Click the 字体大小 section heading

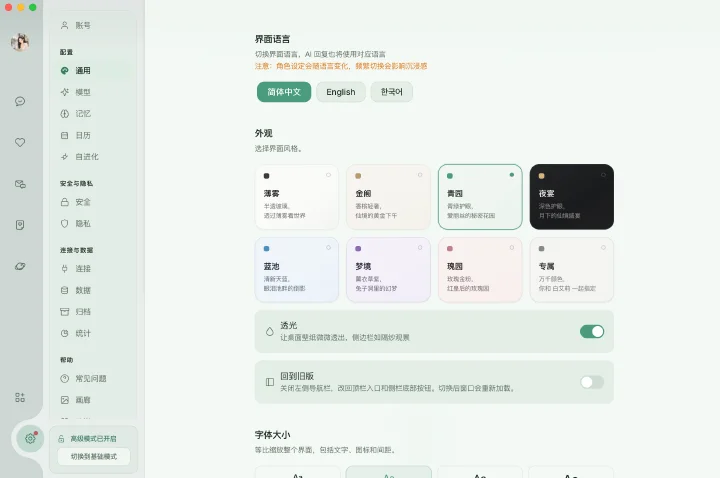tap(272, 435)
